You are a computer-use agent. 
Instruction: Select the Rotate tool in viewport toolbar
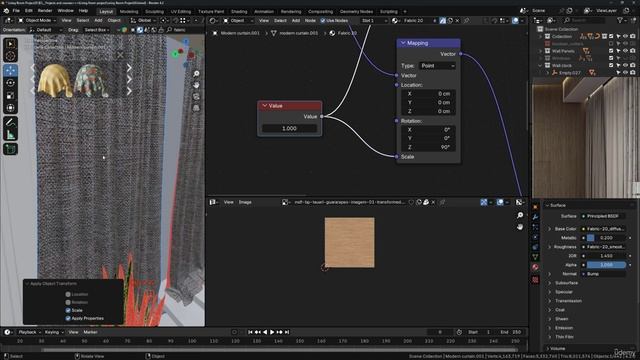pos(10,83)
